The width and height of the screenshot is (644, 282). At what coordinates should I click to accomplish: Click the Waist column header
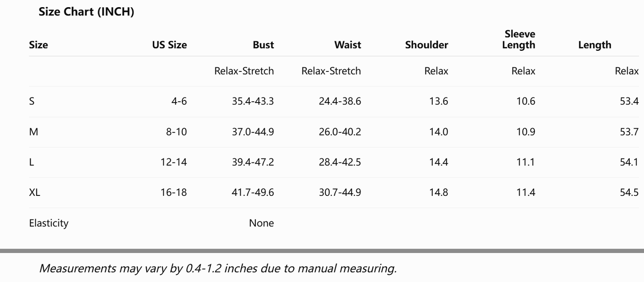(x=348, y=45)
